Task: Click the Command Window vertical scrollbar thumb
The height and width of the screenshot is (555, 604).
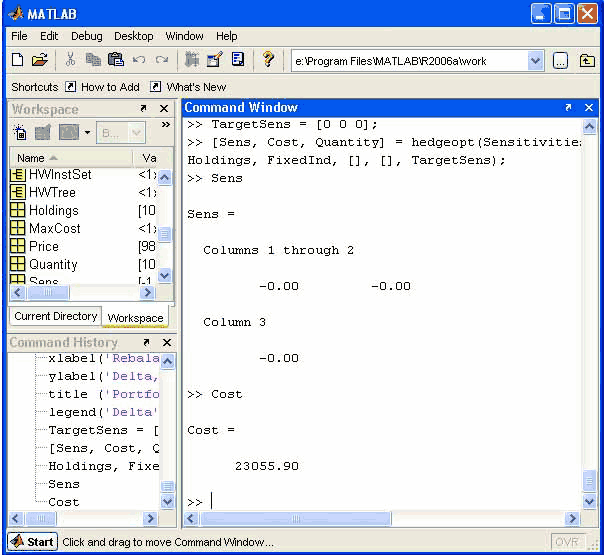Action: [589, 481]
